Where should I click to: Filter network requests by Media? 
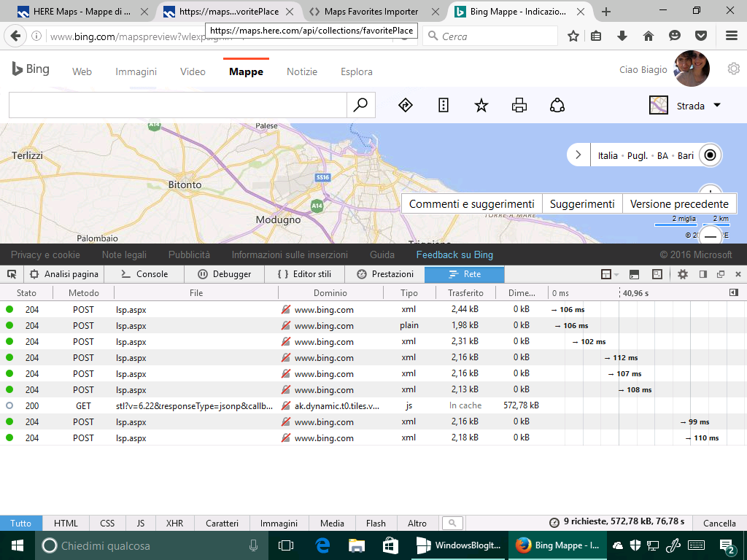click(332, 523)
